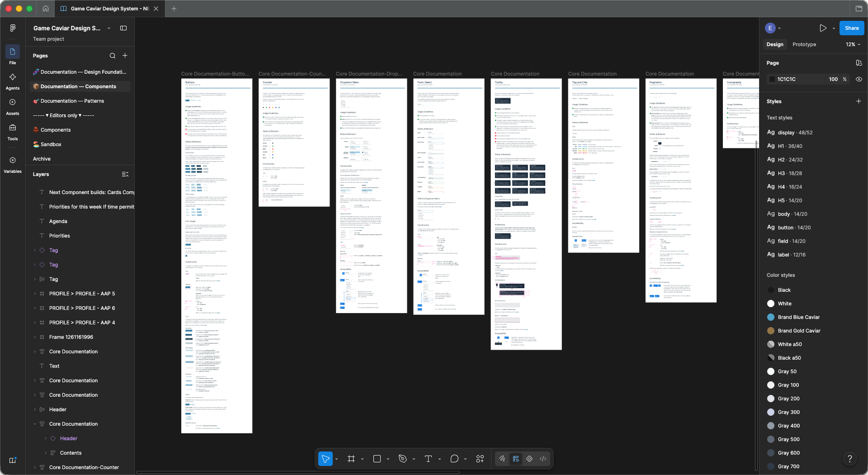Select the Frame tool

point(351,459)
